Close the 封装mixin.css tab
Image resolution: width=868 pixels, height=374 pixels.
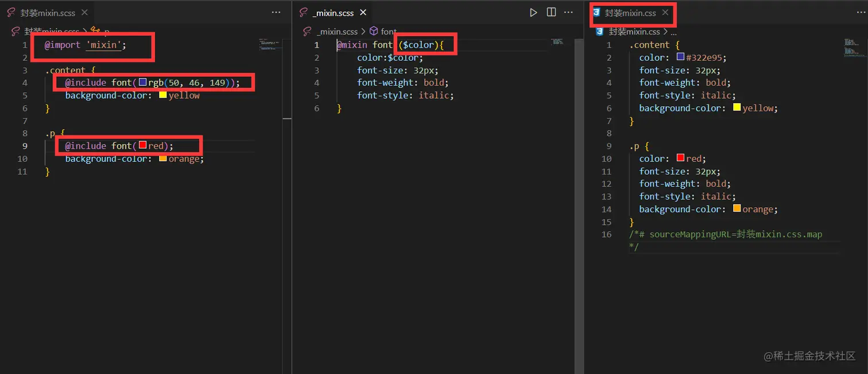pyautogui.click(x=665, y=13)
